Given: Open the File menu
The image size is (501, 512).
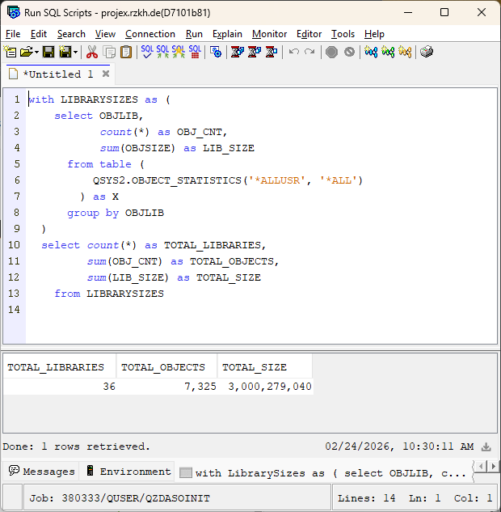Looking at the screenshot, I should 13,34.
